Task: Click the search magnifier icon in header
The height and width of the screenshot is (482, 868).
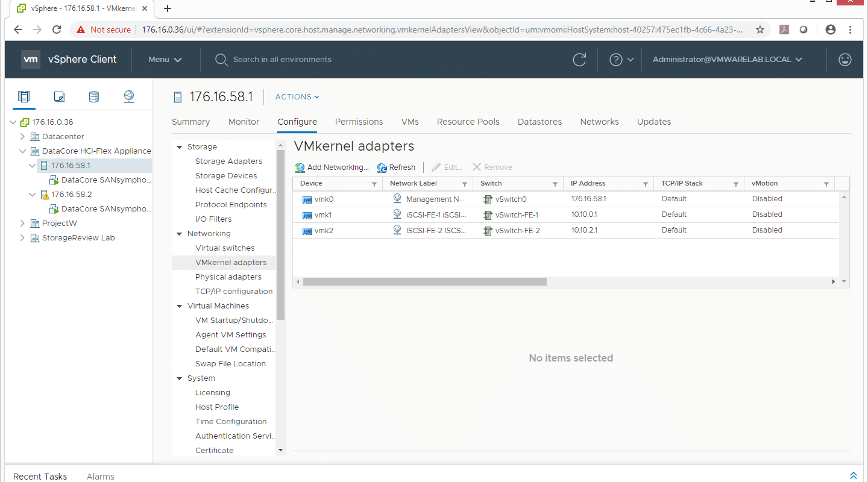Action: (x=221, y=60)
